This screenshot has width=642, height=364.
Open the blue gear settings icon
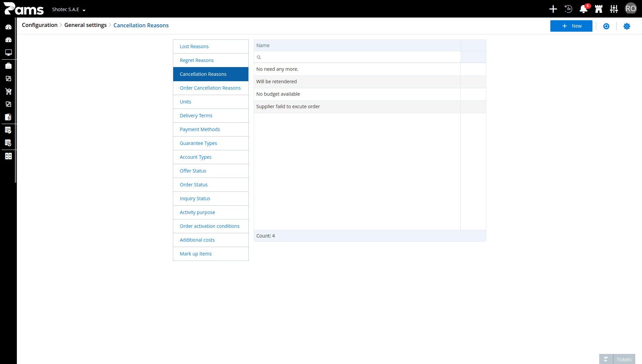(627, 26)
